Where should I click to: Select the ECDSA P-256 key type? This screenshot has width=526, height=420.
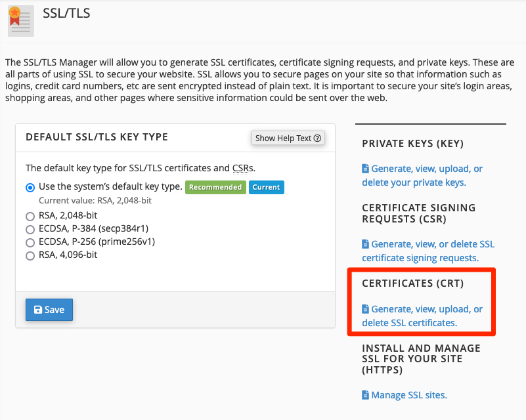click(30, 242)
